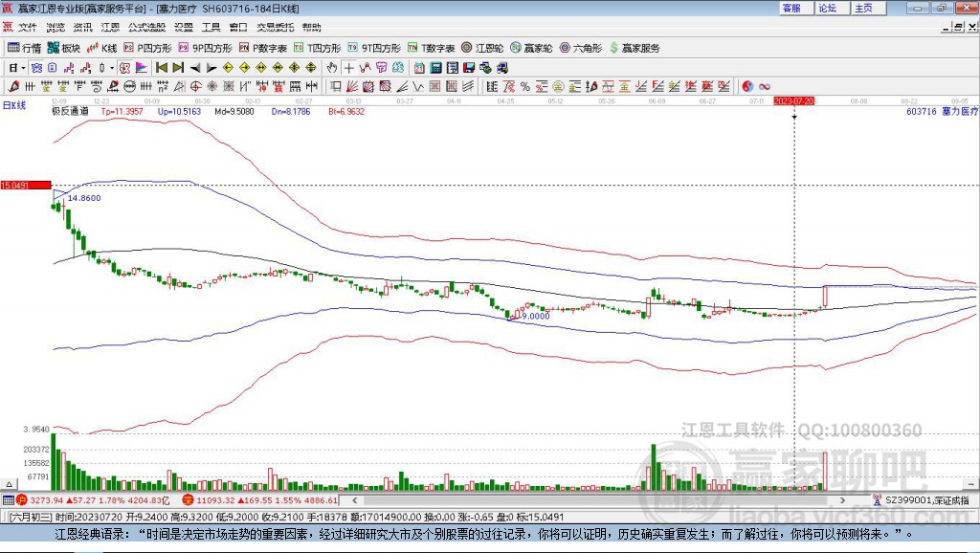Image resolution: width=980 pixels, height=553 pixels.
Task: Open the 9T四方形 tool
Action: coord(374,48)
